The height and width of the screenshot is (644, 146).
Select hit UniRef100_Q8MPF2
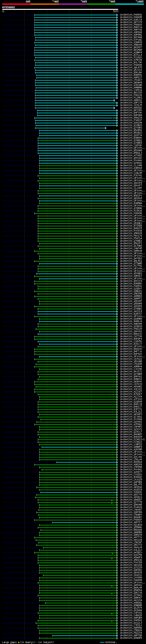click(131, 299)
